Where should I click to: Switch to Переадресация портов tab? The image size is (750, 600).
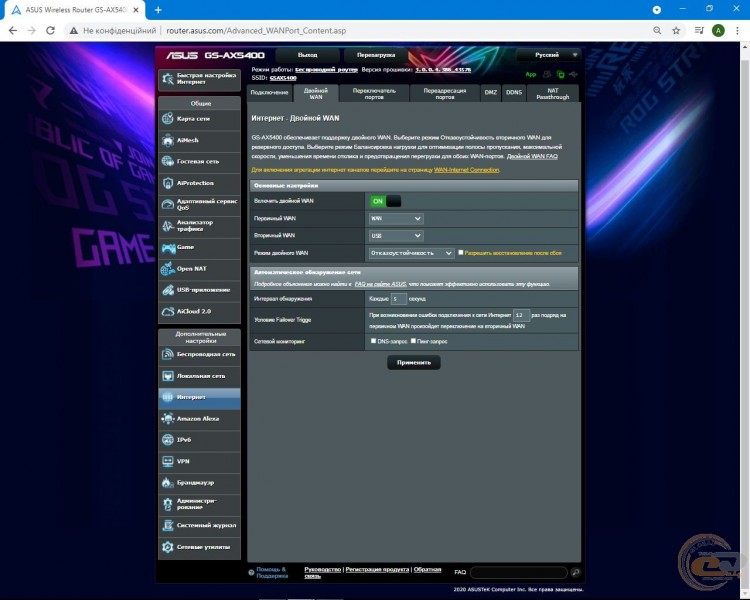(x=445, y=93)
